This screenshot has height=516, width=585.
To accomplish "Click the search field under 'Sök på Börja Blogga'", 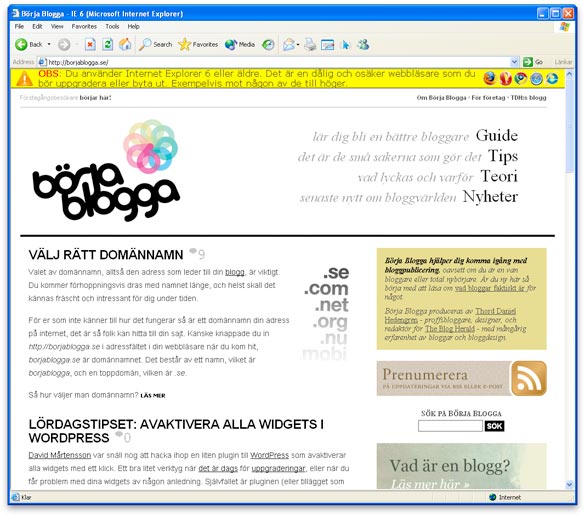I will click(450, 426).
